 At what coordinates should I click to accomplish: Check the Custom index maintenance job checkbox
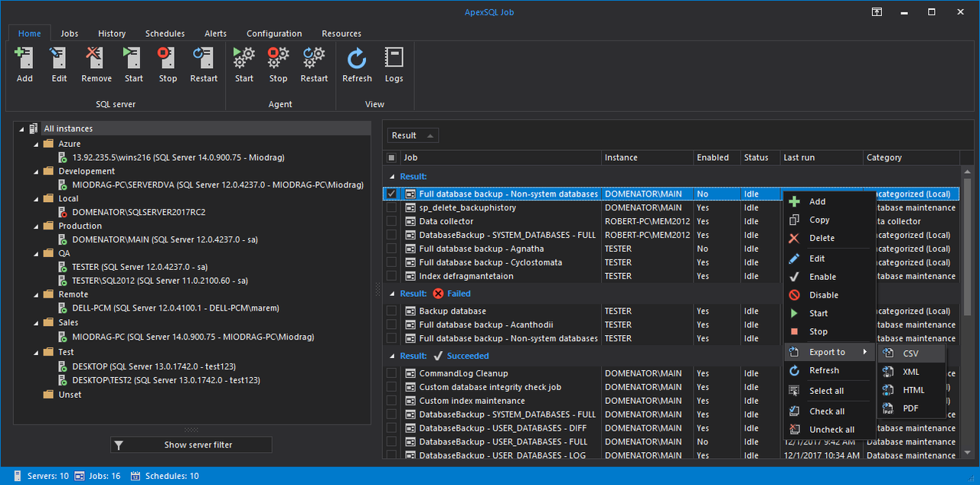392,401
